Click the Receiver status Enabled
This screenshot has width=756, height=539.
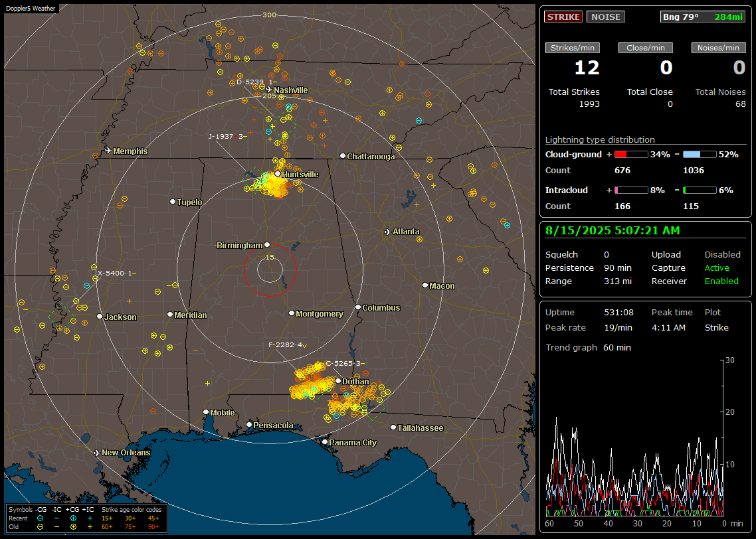[x=721, y=281]
